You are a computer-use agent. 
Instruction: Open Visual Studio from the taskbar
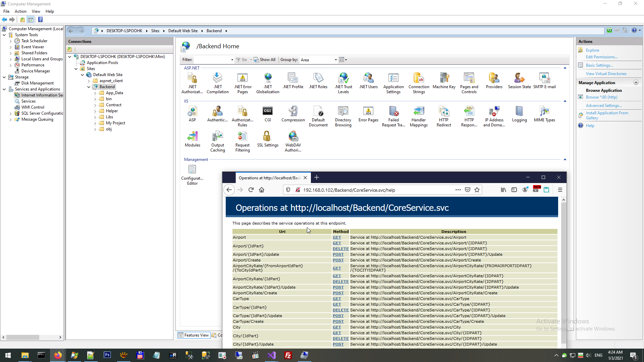click(x=272, y=355)
